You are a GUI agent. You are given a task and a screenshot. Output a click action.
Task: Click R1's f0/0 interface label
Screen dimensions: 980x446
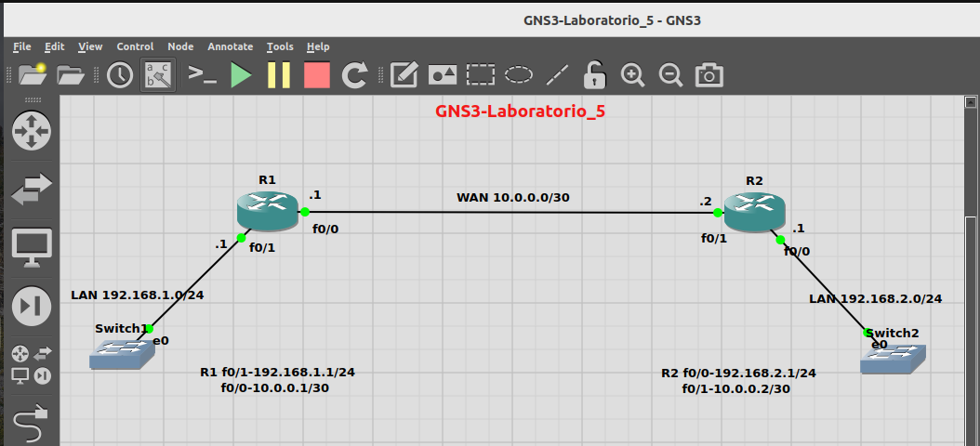click(325, 230)
